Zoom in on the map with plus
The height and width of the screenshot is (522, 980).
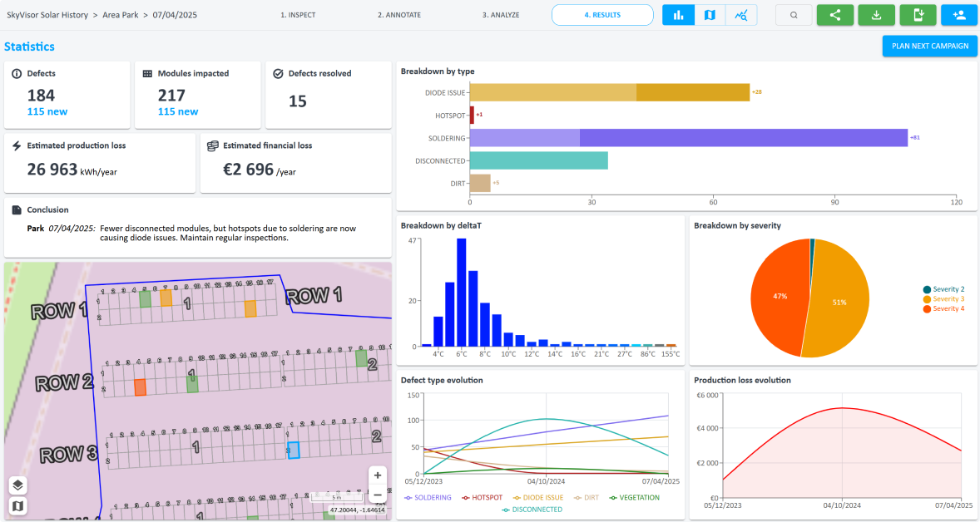coord(378,475)
